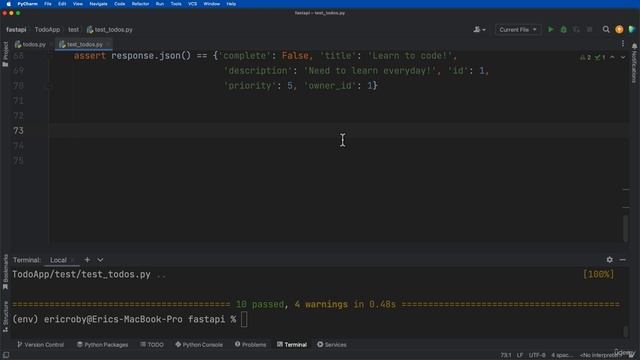Open the Services tool window

332,345
